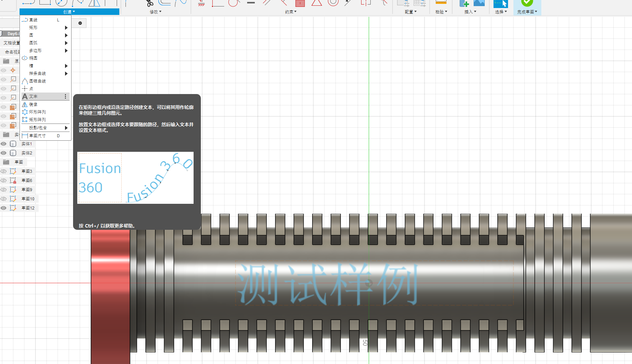Select the Sketch Dimension tool
The image size is (632, 364).
coord(37,136)
